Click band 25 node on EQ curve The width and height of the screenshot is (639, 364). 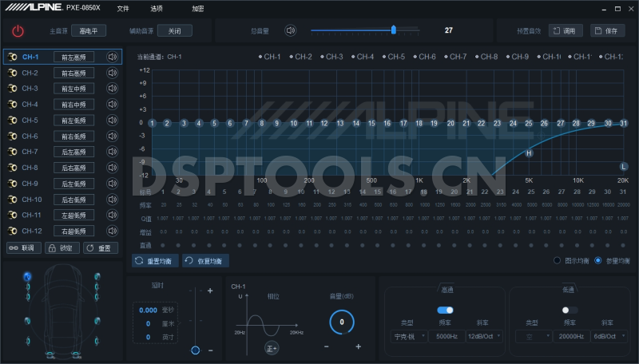click(x=529, y=124)
